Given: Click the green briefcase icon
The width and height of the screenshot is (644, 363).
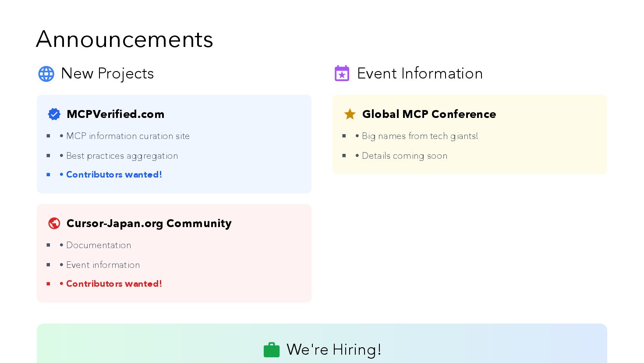Looking at the screenshot, I should 272,350.
